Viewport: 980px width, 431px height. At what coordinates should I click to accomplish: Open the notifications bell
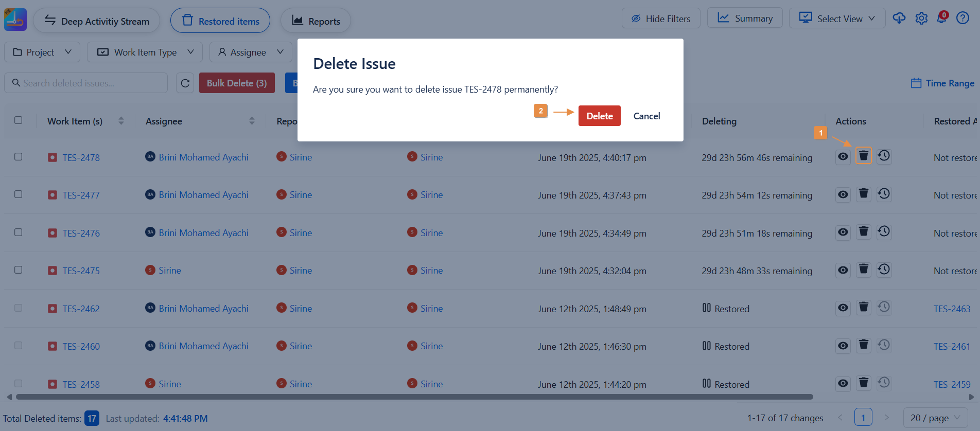[x=941, y=19]
